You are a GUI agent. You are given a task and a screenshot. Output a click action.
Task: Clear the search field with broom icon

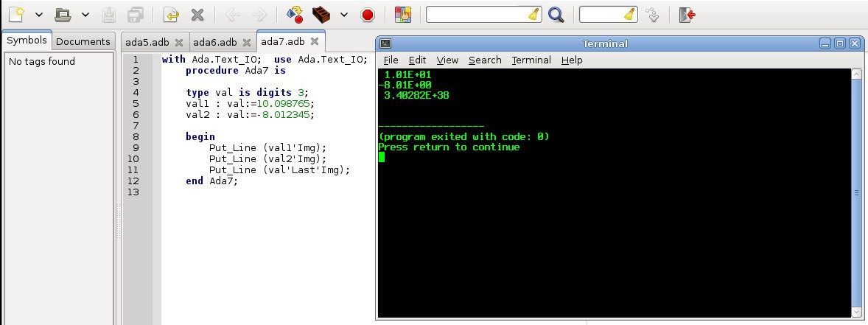pos(533,15)
